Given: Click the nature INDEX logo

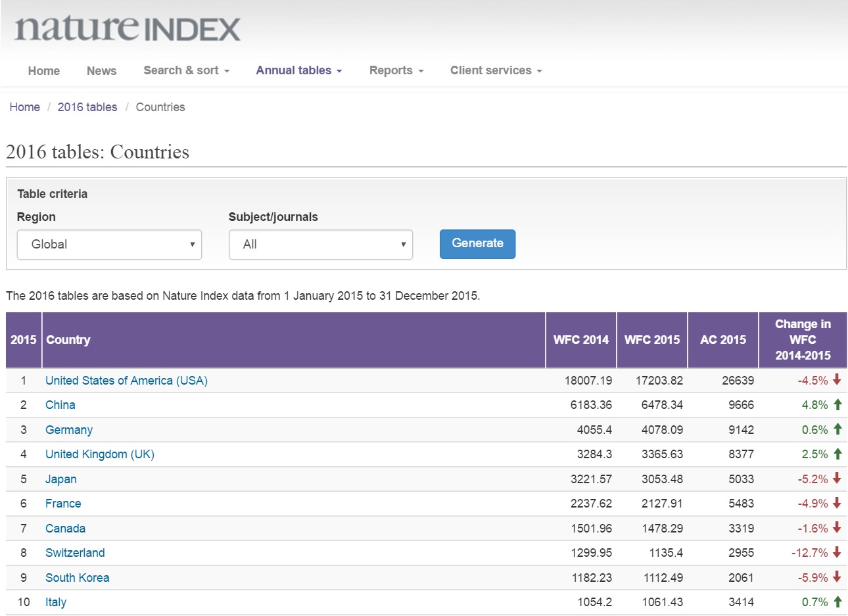Looking at the screenshot, I should click(x=128, y=28).
